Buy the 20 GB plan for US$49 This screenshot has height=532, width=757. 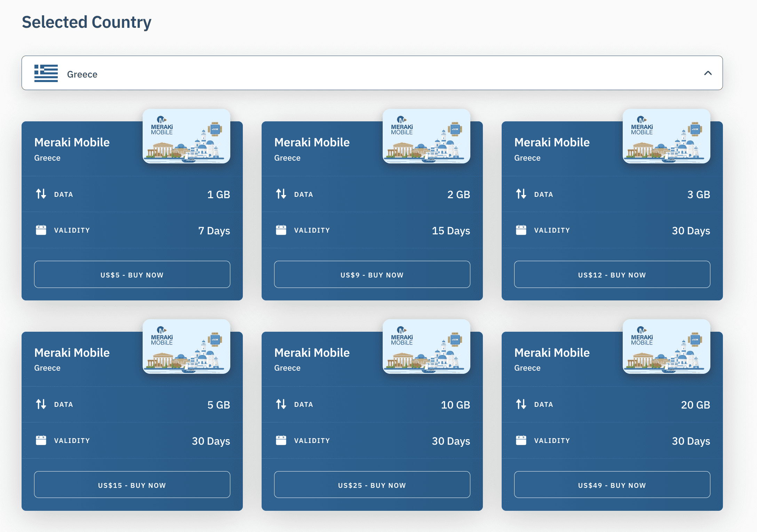coord(612,485)
